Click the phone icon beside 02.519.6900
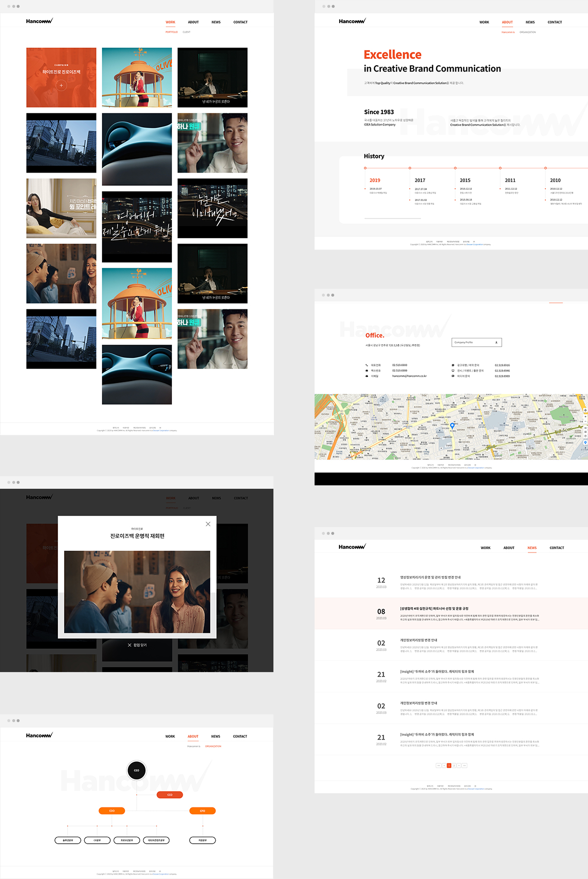Screen dimensions: 588x879 [367, 365]
